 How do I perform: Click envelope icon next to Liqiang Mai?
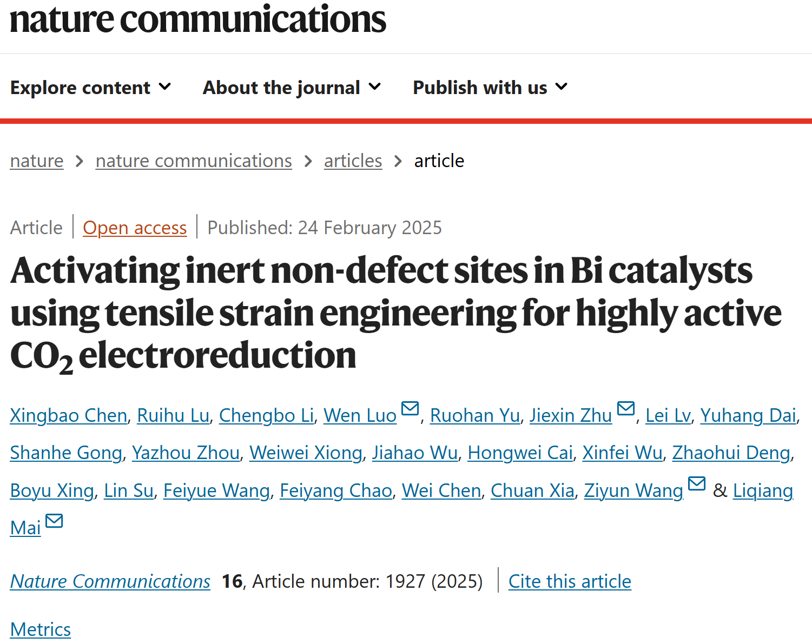(54, 521)
